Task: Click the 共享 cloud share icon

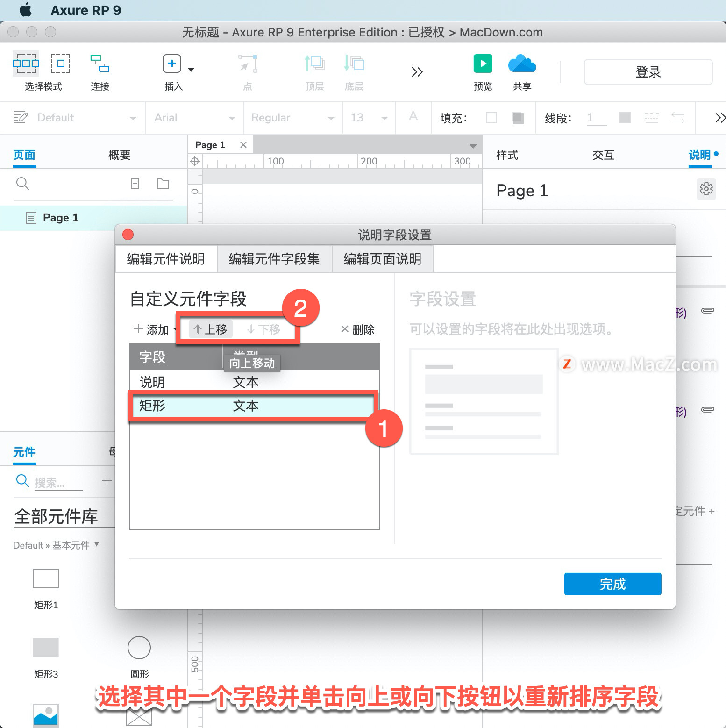Action: pyautogui.click(x=522, y=64)
